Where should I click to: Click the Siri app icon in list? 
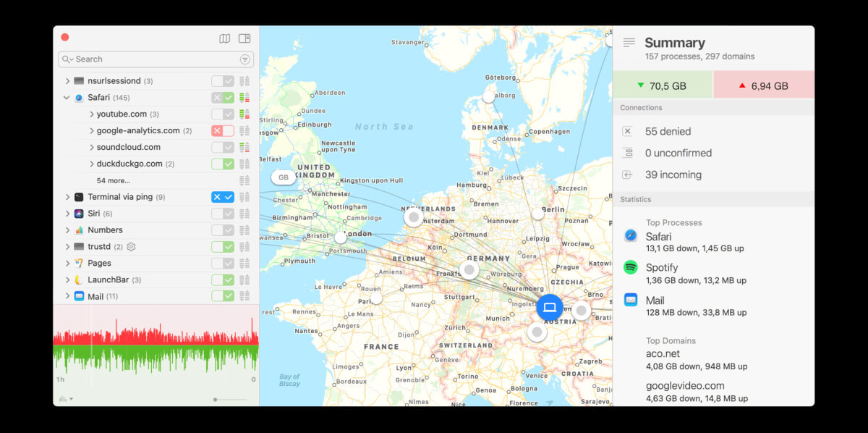point(79,214)
